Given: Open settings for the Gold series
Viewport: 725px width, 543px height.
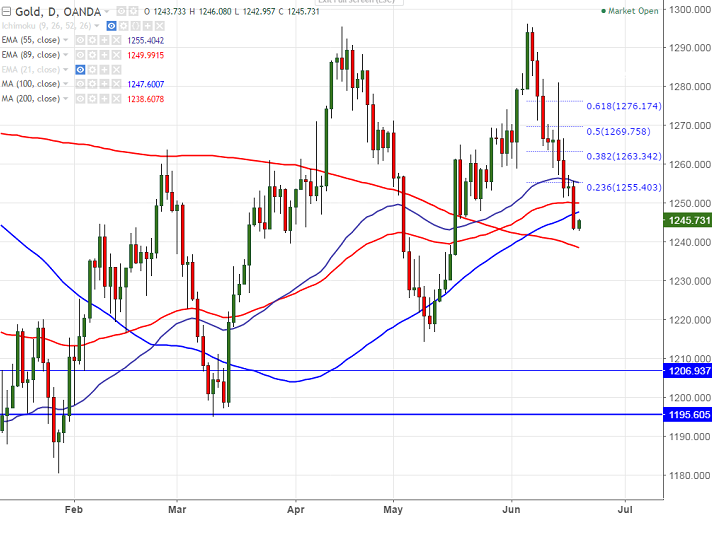Looking at the screenshot, I should (x=133, y=11).
